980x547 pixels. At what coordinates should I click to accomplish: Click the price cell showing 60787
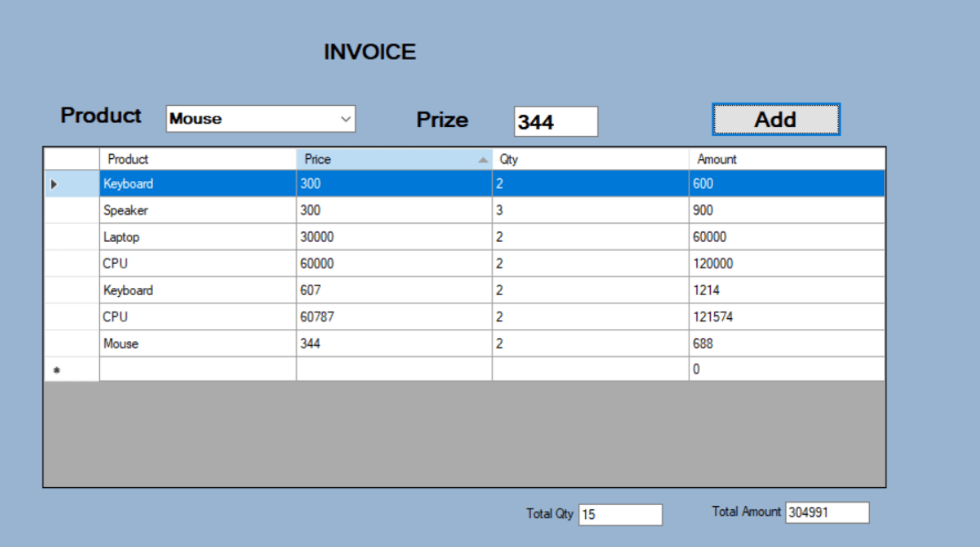(x=394, y=317)
